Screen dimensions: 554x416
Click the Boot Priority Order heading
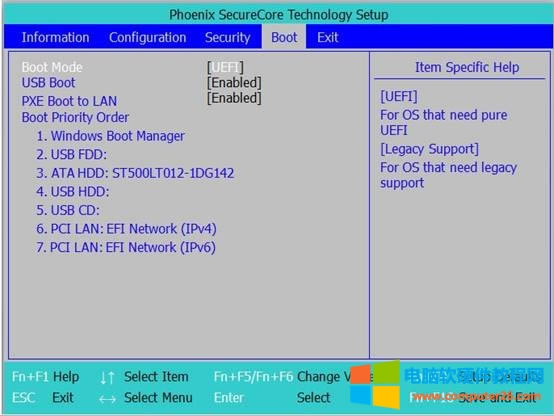coord(75,117)
